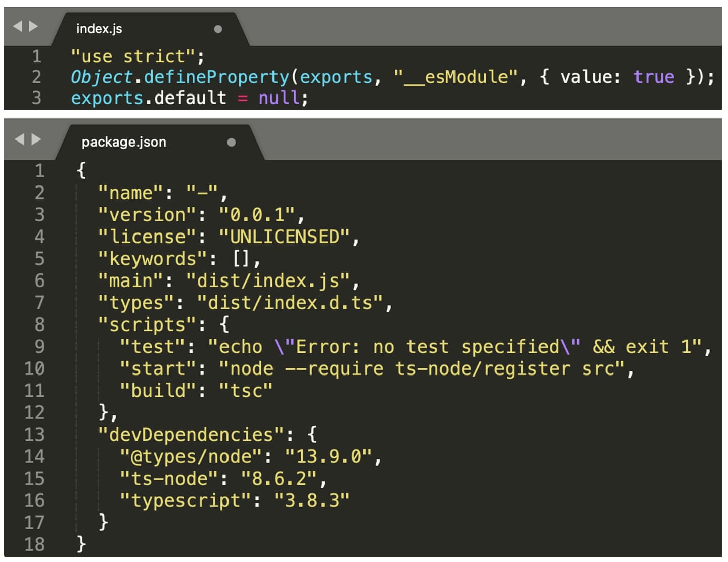This screenshot has height=562, width=728.
Task: Click the "typescript" dependency key
Action: 186,501
